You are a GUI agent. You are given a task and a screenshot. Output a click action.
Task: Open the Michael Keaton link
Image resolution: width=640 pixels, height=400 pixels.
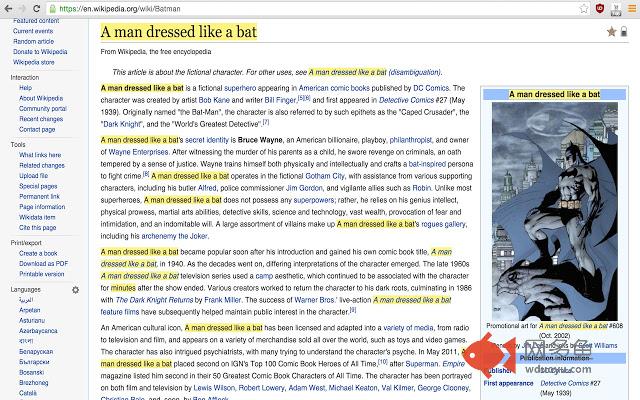[353, 388]
